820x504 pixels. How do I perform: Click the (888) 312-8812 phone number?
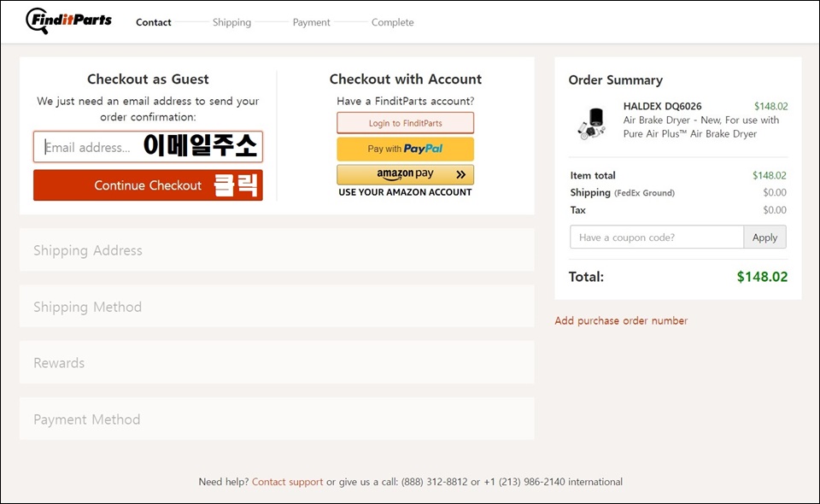coord(434,482)
